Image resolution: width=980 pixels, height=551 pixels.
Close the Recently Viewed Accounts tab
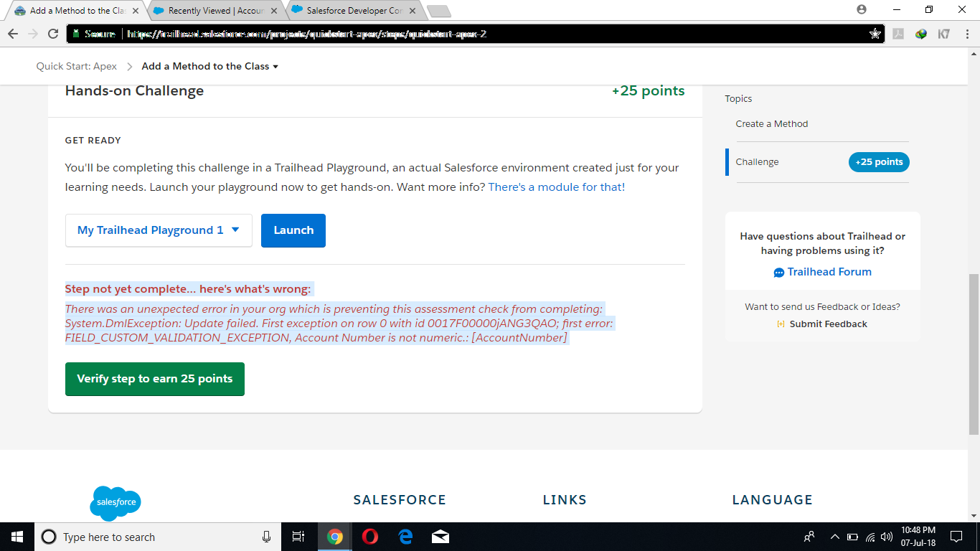[x=274, y=11]
